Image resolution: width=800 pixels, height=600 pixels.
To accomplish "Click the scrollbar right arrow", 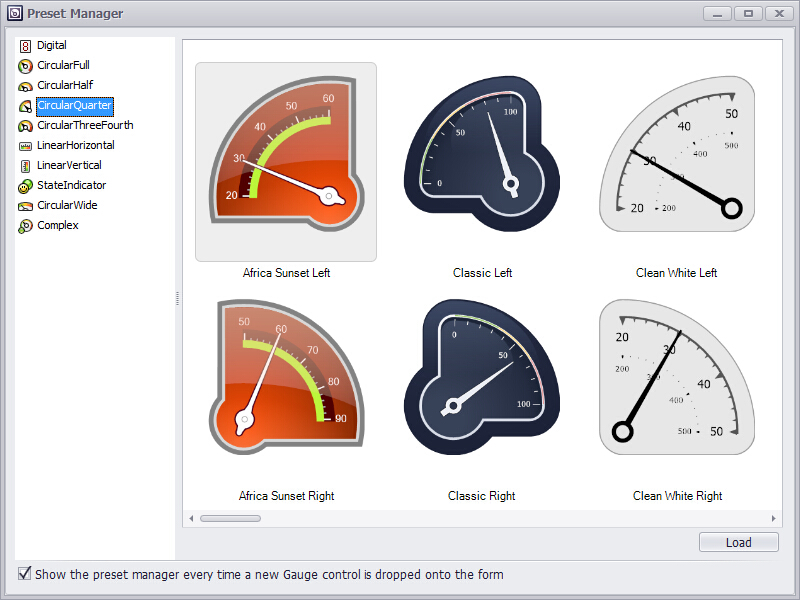I will [773, 518].
